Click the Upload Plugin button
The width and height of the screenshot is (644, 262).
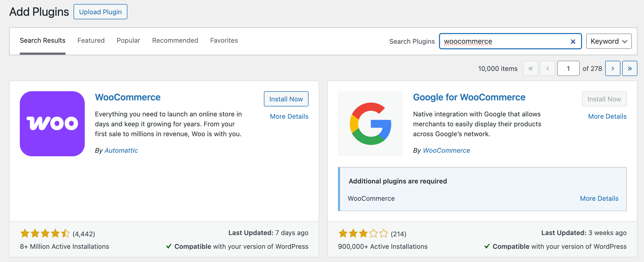(x=100, y=12)
